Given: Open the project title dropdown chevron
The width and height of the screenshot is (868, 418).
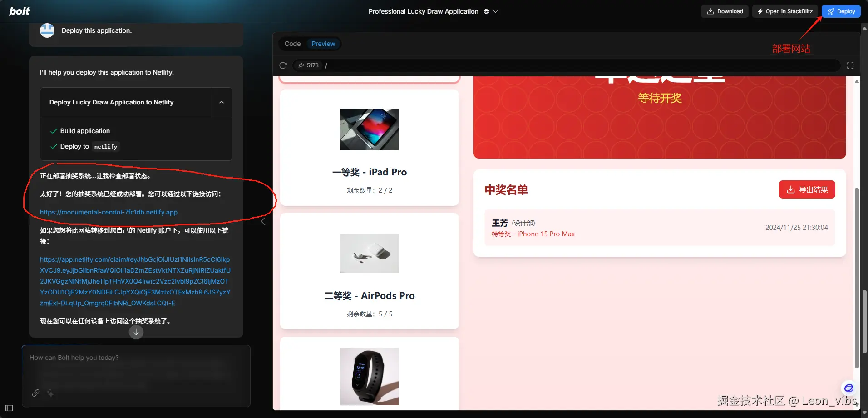Looking at the screenshot, I should point(497,11).
